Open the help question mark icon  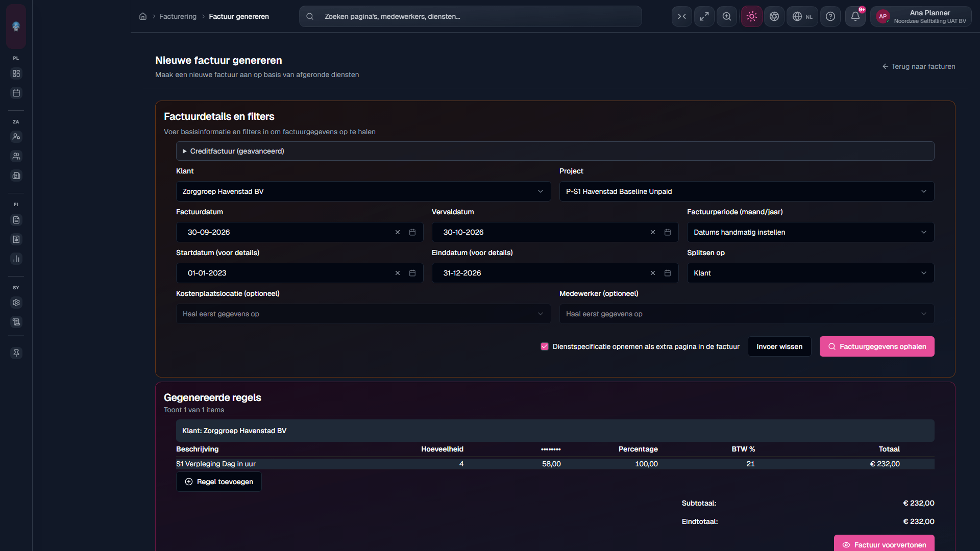[830, 16]
